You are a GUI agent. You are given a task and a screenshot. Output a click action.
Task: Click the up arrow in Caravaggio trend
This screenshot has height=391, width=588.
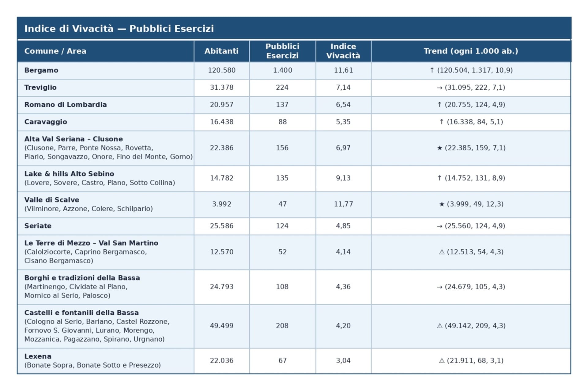click(x=442, y=122)
